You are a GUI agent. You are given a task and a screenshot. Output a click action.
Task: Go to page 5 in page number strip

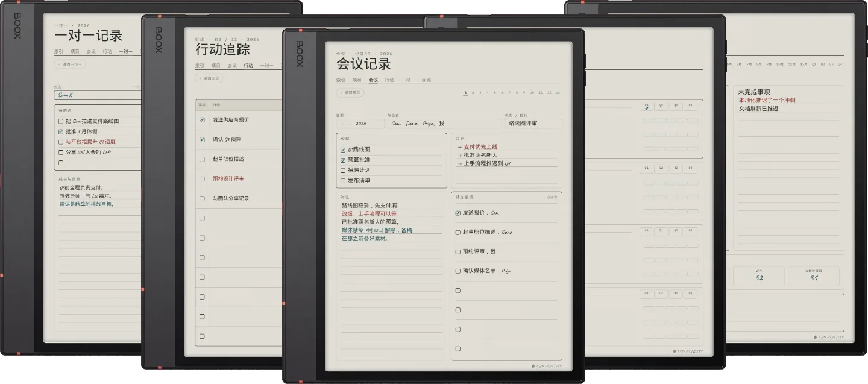[x=495, y=93]
